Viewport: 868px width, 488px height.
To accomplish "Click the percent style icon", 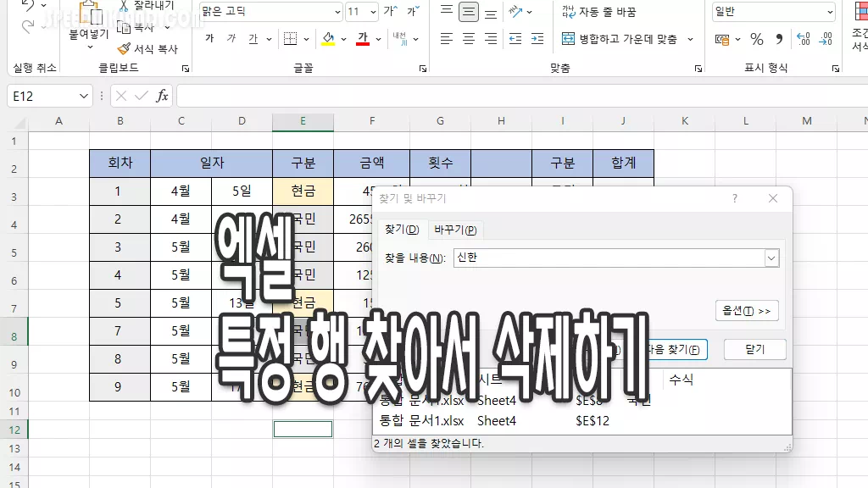I will tap(757, 39).
